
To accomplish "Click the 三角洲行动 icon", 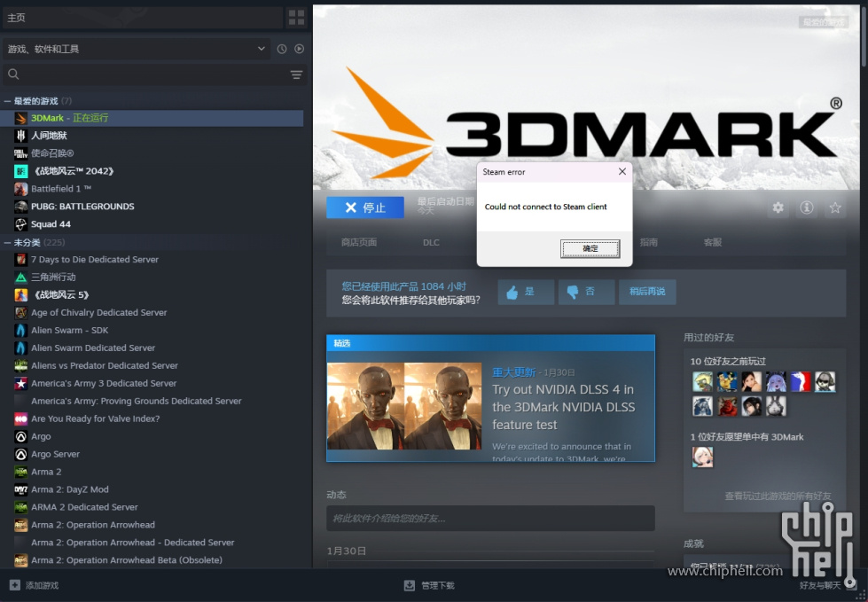I will [x=21, y=278].
